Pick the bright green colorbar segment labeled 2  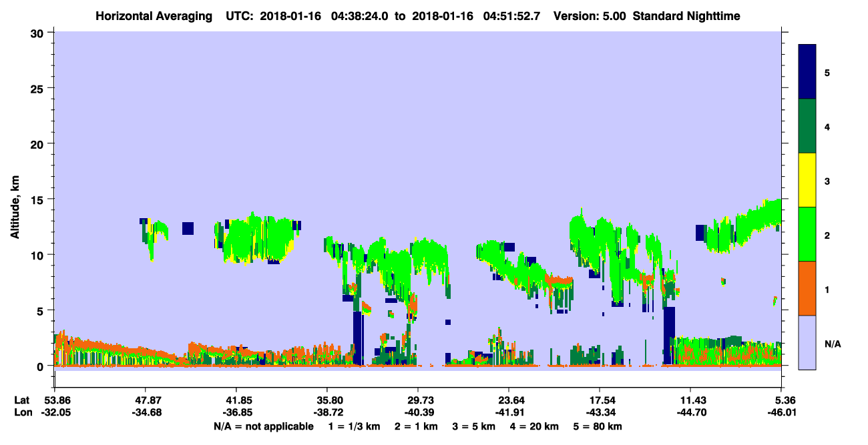pos(807,234)
